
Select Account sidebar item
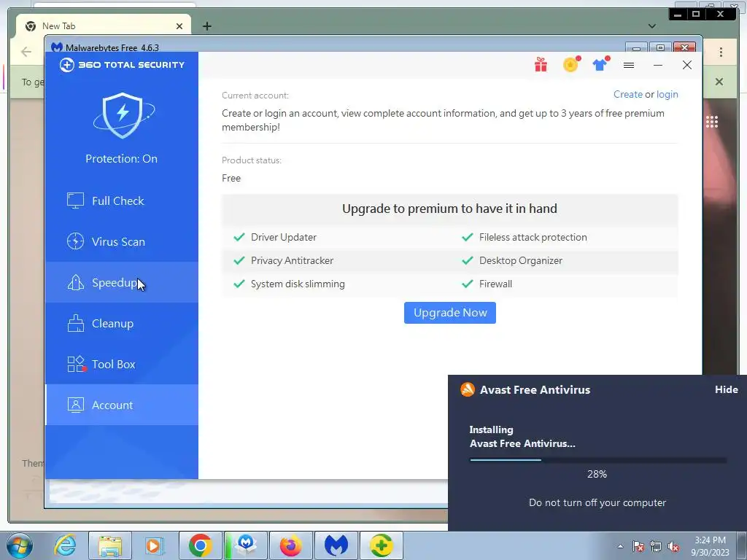point(122,405)
